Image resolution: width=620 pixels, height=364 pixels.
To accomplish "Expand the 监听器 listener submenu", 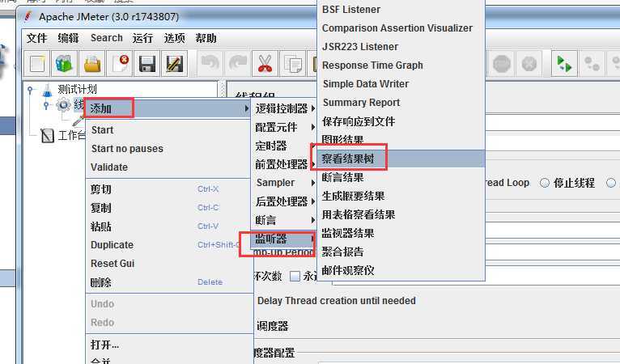I will (284, 239).
